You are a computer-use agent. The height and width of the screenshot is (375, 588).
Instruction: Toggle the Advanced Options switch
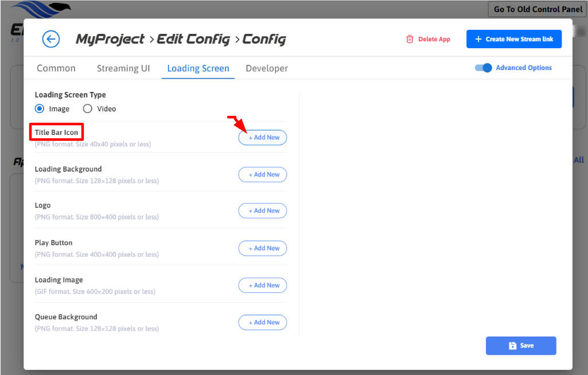(x=484, y=68)
